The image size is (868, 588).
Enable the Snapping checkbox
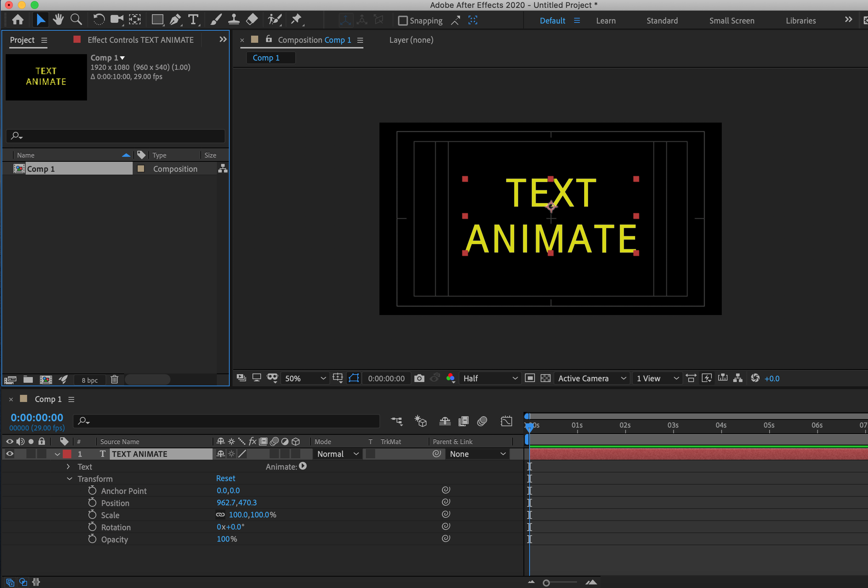pyautogui.click(x=403, y=21)
